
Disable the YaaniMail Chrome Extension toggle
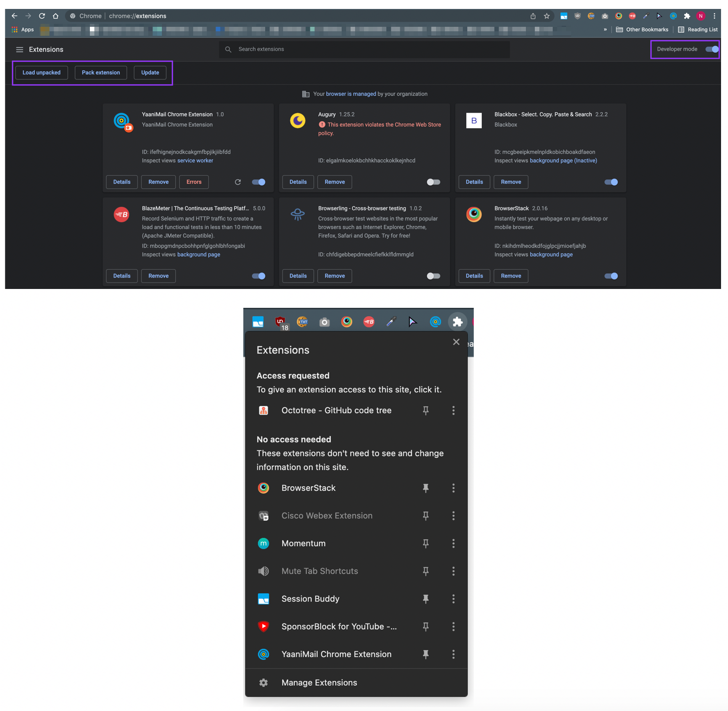(259, 182)
